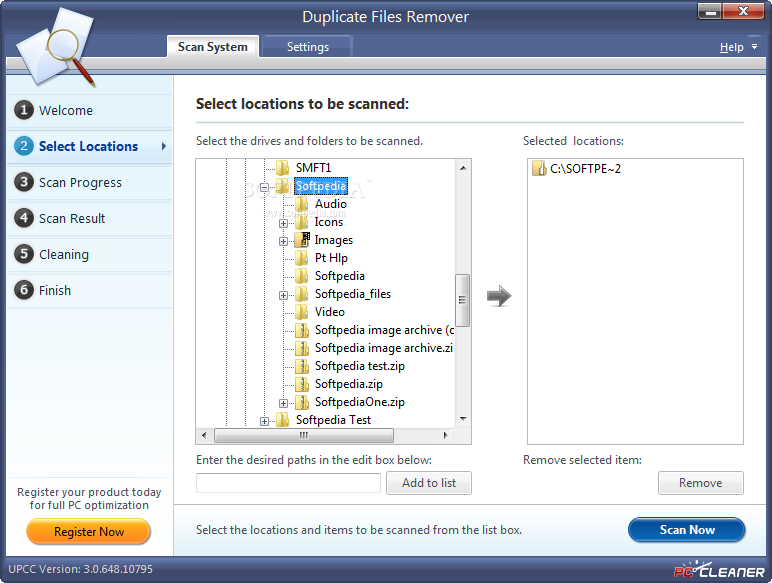Screen dimensions: 772x583
Task: Click the SoftpediaOne.zip archive icon
Action: click(302, 402)
